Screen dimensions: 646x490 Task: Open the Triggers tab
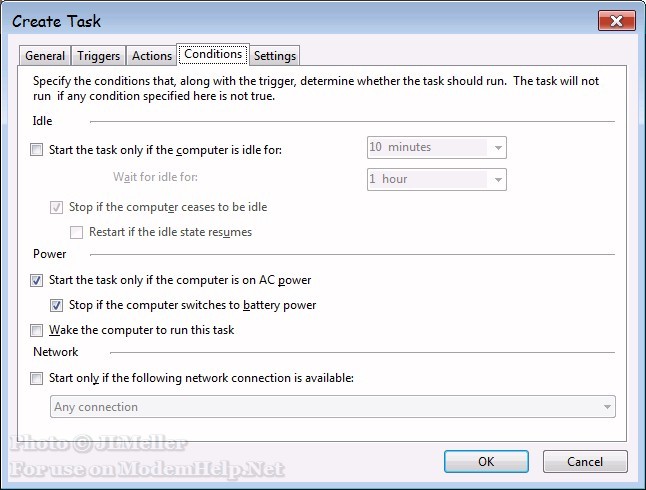(x=98, y=56)
